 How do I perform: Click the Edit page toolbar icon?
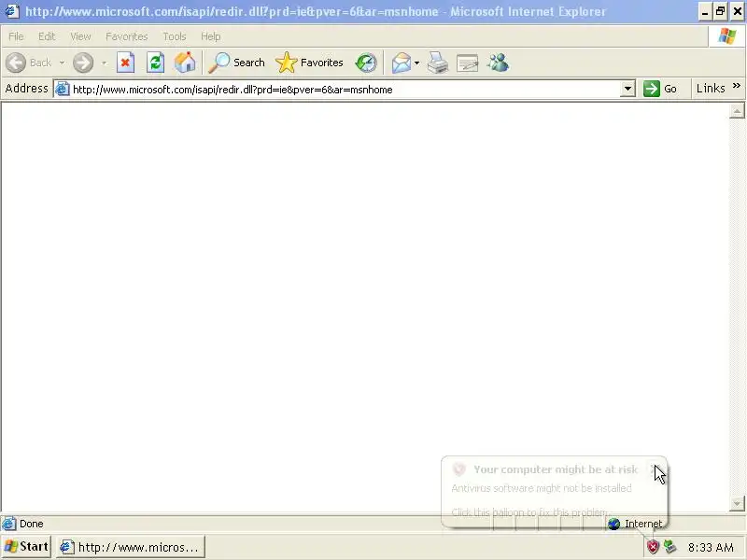[x=468, y=63]
